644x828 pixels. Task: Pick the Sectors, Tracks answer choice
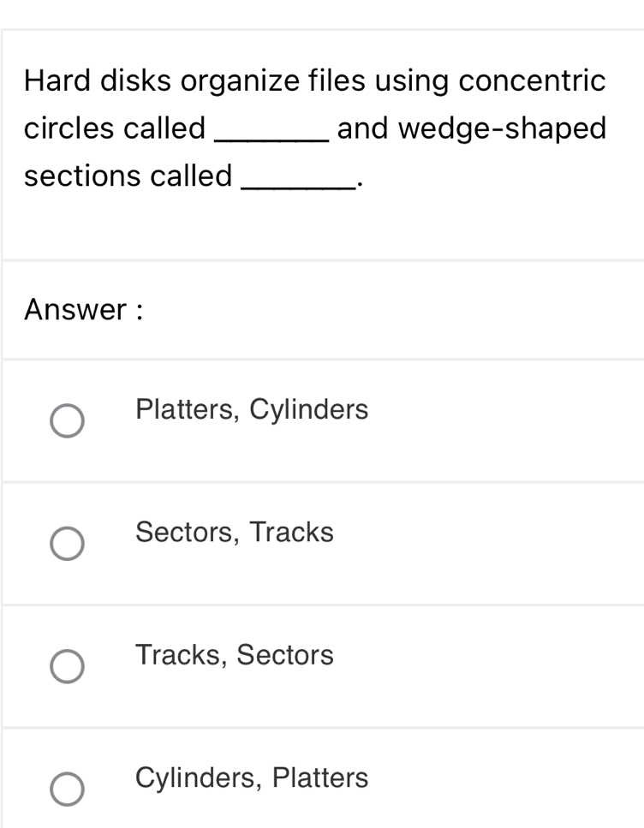coord(234,533)
